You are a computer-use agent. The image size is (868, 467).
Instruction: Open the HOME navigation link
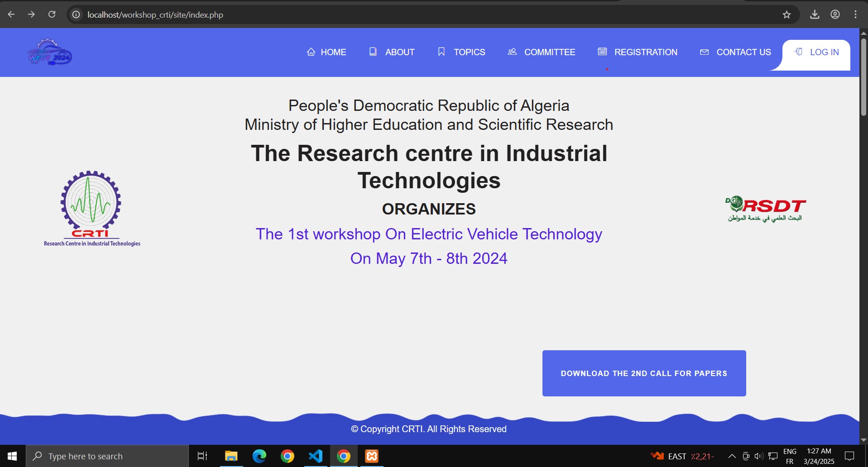[326, 52]
